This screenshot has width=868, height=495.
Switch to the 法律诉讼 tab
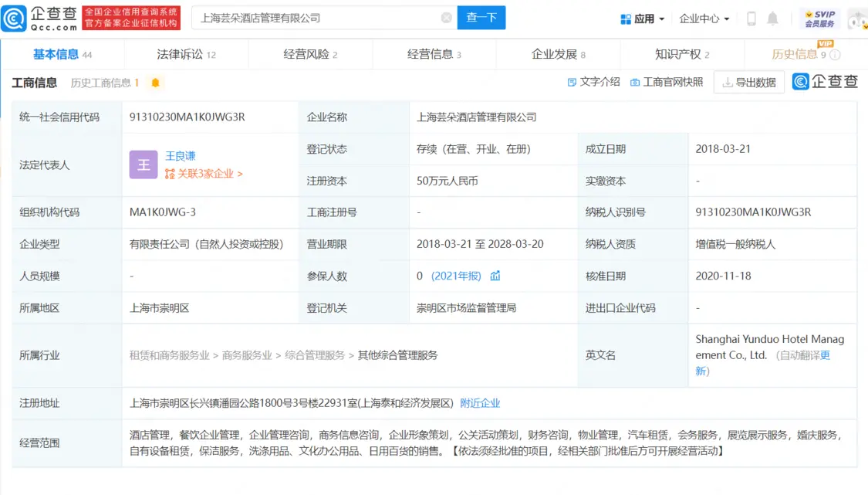(x=186, y=54)
